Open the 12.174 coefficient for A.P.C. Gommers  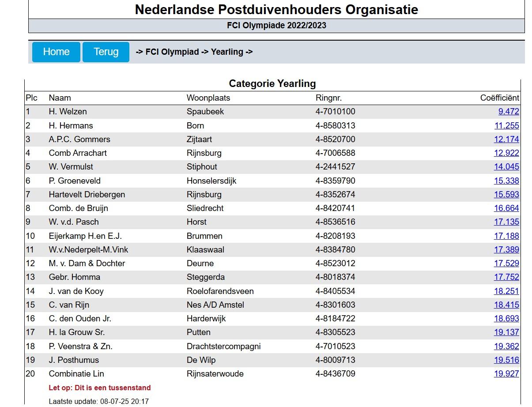(x=506, y=139)
